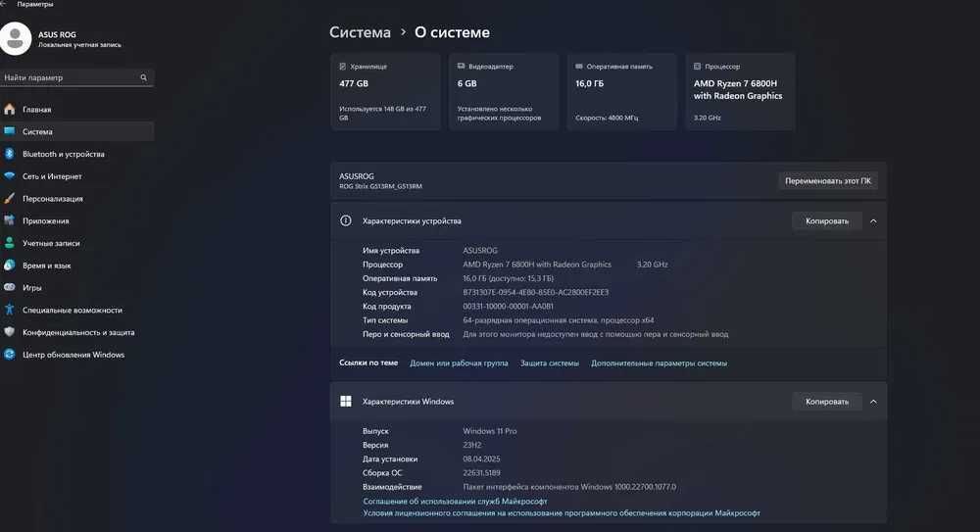Open the Центр обновления Windows icon
The height and width of the screenshot is (532, 980).
[x=10, y=355]
